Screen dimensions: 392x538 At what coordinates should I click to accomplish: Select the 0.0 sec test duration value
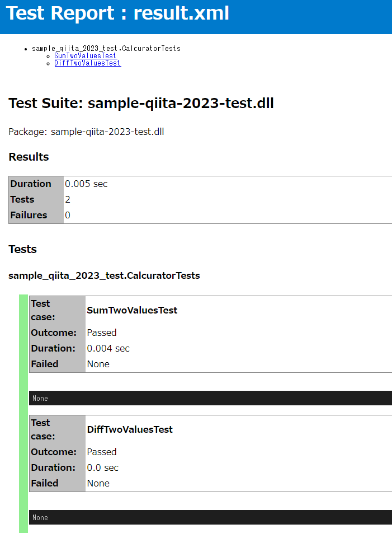[x=102, y=468]
